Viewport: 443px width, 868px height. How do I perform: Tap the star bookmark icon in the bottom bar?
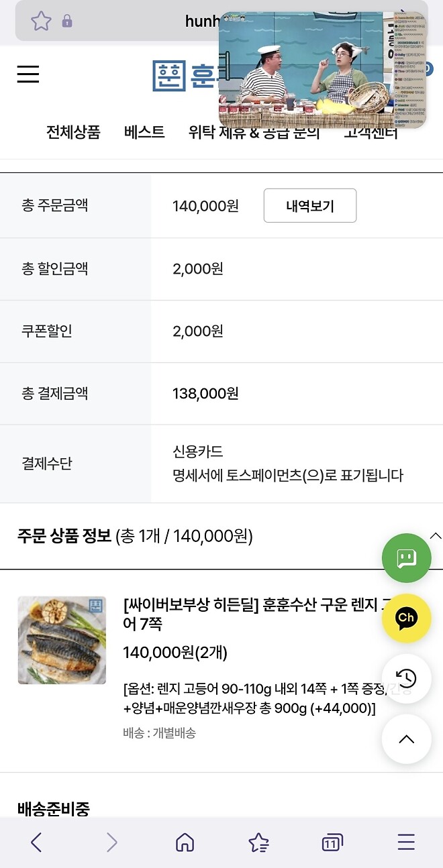click(x=258, y=842)
